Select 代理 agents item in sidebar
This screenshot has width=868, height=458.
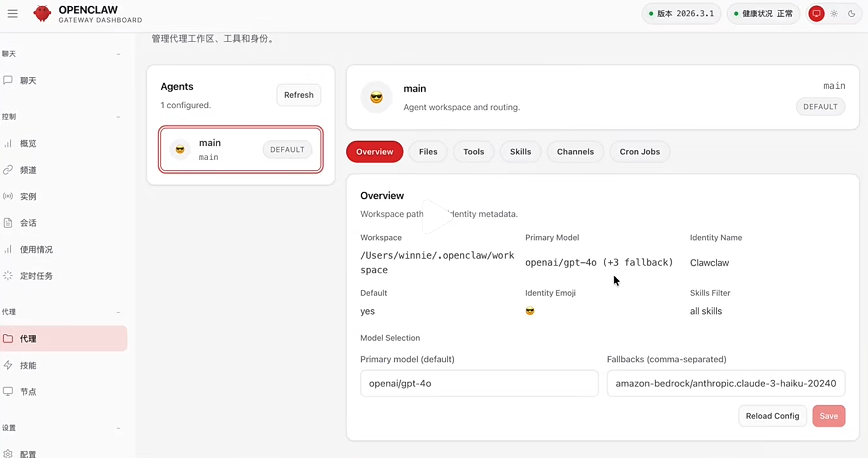point(63,338)
